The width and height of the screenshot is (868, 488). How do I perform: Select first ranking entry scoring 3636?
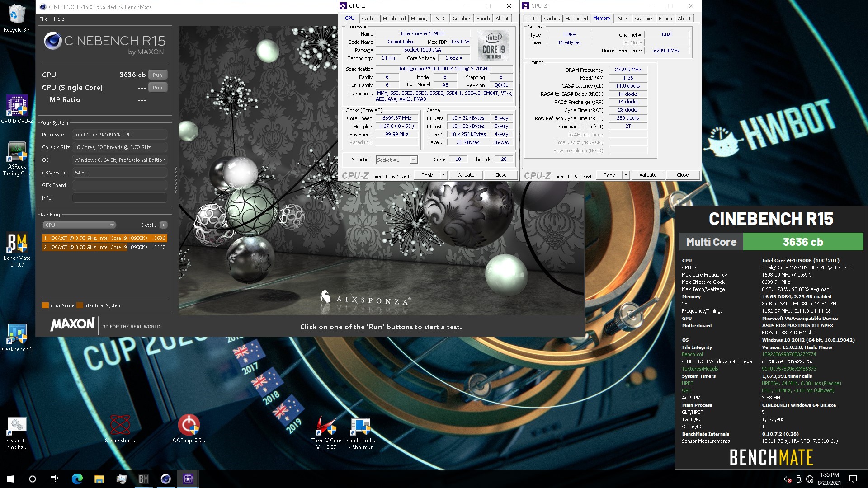click(x=104, y=238)
